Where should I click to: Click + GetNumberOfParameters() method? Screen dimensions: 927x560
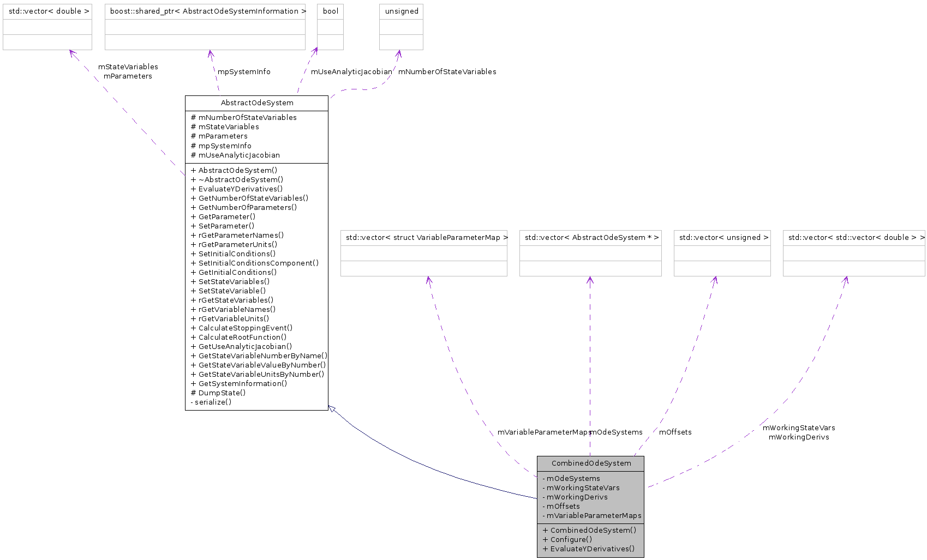click(244, 208)
